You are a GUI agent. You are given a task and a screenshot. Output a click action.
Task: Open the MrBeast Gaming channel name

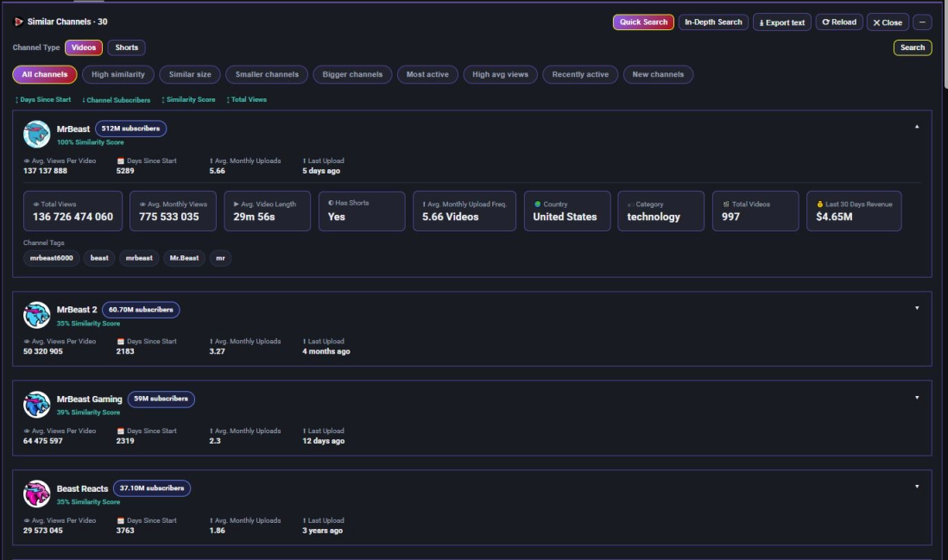[90, 399]
